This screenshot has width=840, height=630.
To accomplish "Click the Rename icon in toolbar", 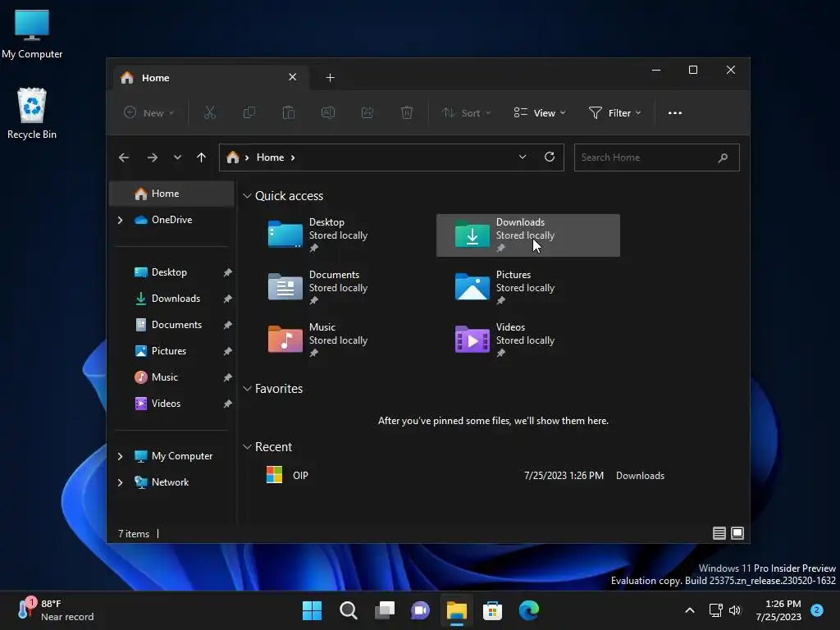I will 328,112.
